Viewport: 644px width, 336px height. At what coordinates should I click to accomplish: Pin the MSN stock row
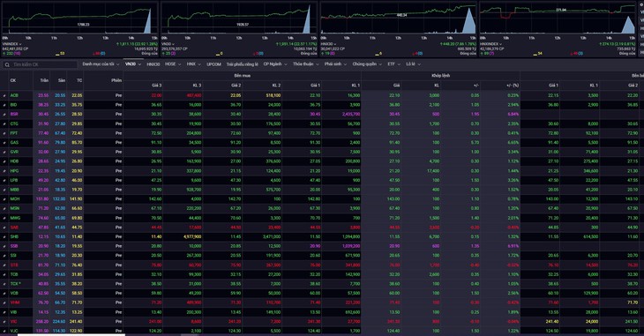[4, 209]
